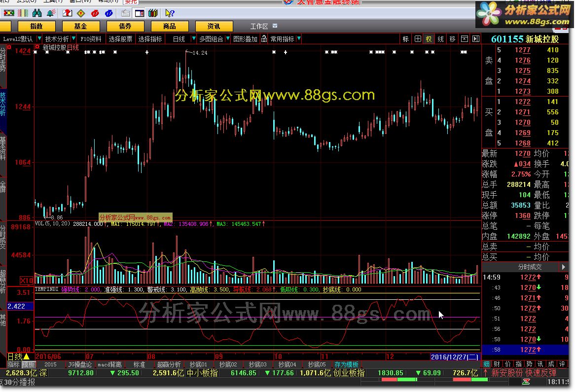Screen dimensions: 575x392
Task: Switch to the 抄底05 template tab
Action: [x=317, y=364]
